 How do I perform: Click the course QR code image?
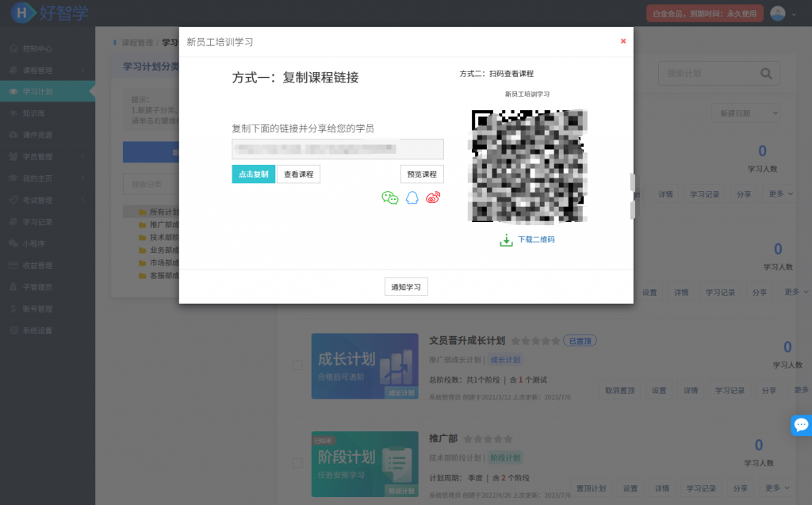tap(527, 166)
